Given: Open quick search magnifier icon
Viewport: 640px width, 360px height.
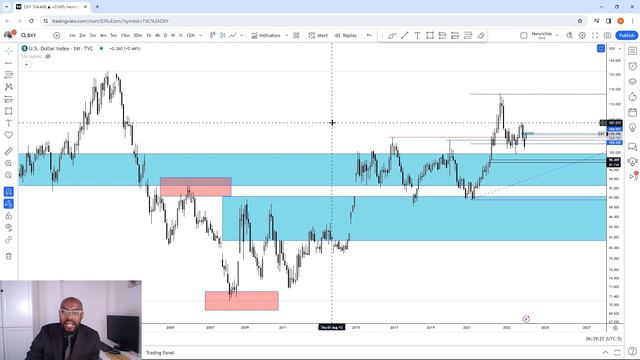Looking at the screenshot, I should point(570,36).
